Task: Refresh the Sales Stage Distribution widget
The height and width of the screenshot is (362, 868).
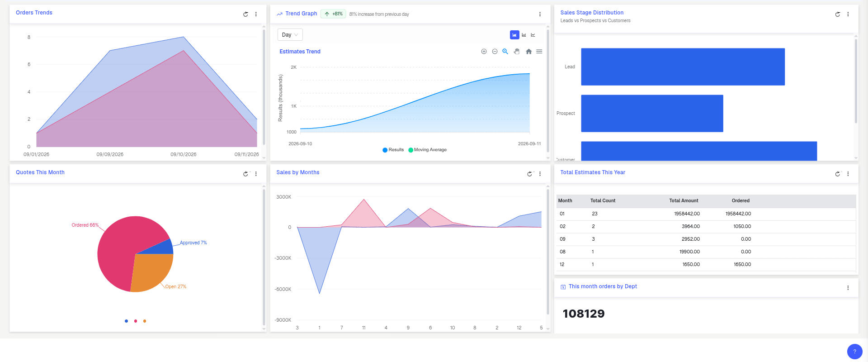Action: coord(838,14)
